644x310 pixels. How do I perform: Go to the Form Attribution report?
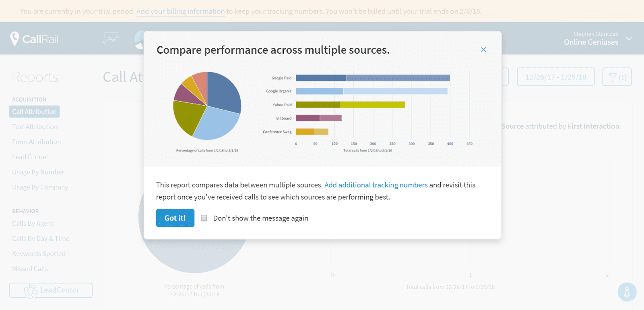point(36,142)
